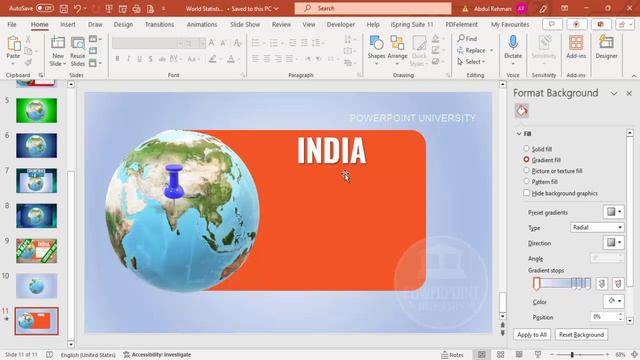
Task: Click the gradient stop Position field
Action: (x=607, y=316)
